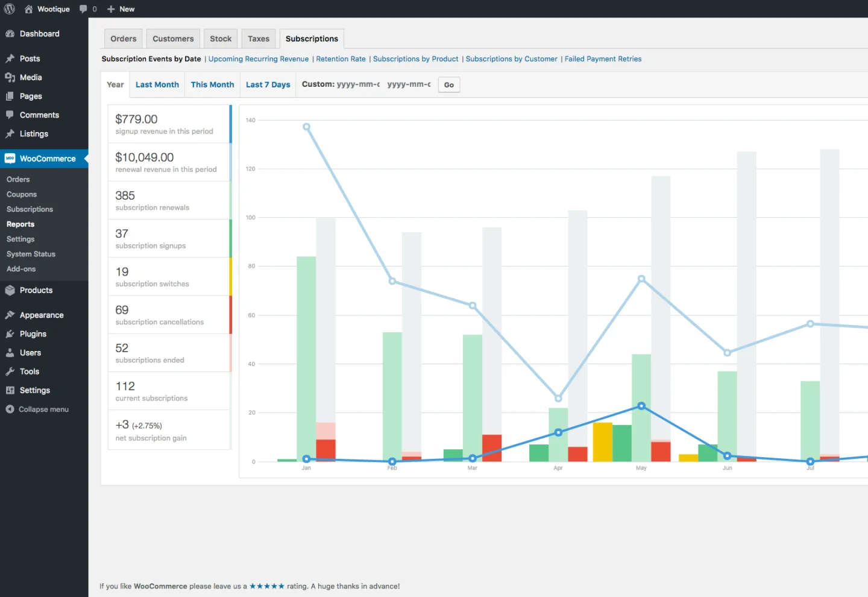Open the Wootique site home icon

28,9
